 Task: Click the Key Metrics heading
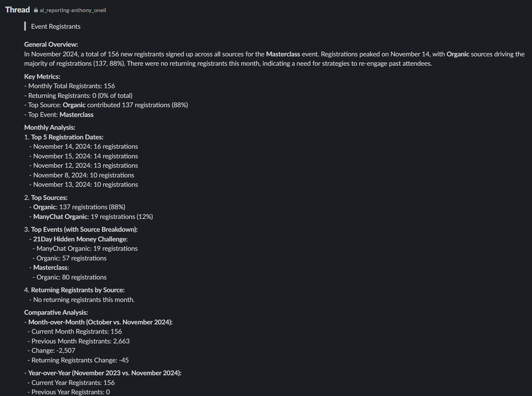point(42,77)
